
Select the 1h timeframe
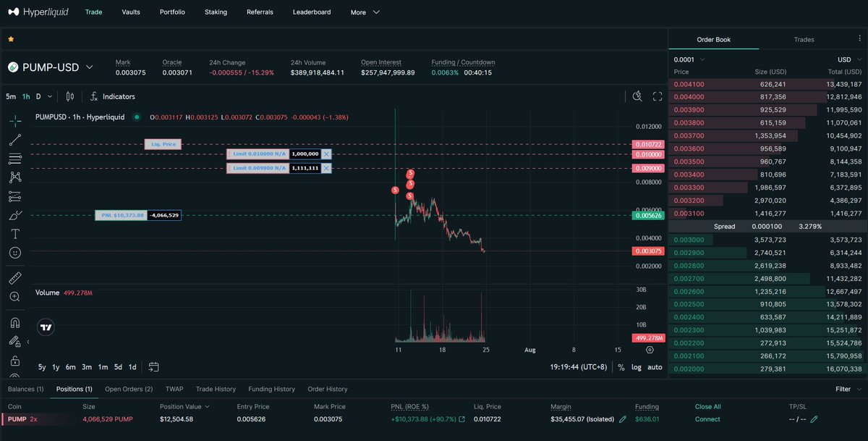(x=26, y=96)
